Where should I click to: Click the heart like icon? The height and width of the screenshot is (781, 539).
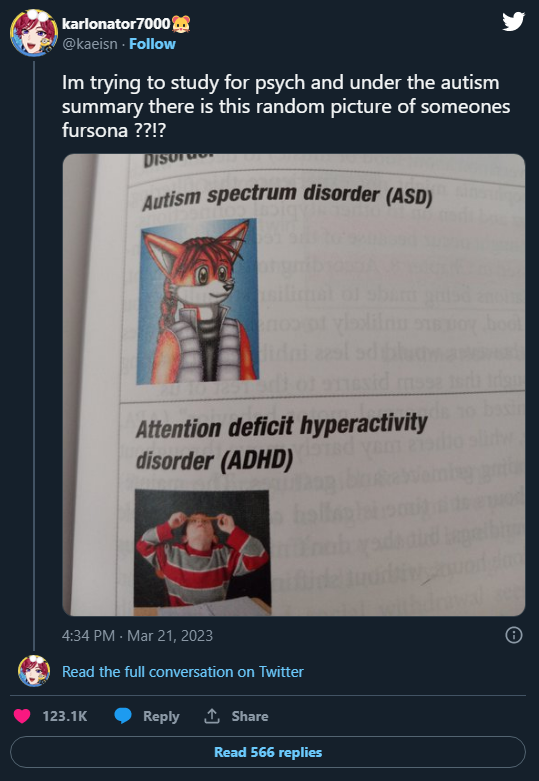point(22,716)
